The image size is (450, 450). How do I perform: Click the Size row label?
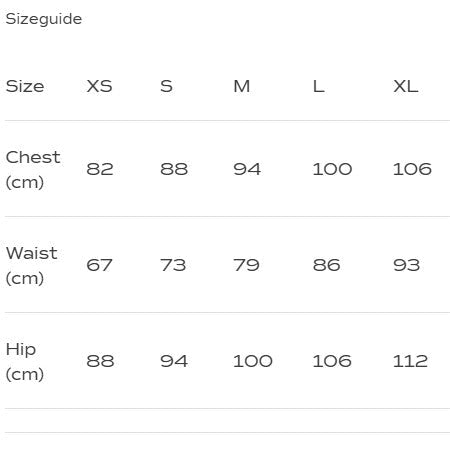pos(25,86)
